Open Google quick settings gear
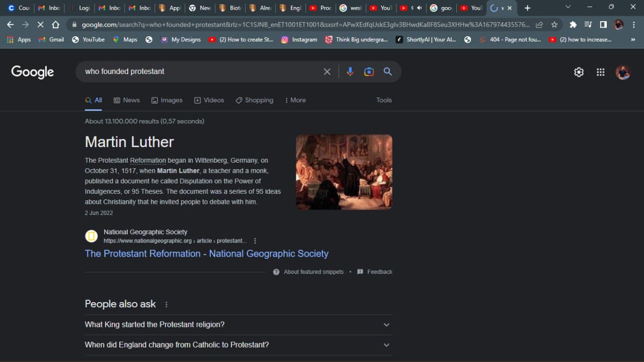Viewport: 644px width, 362px height. point(579,72)
